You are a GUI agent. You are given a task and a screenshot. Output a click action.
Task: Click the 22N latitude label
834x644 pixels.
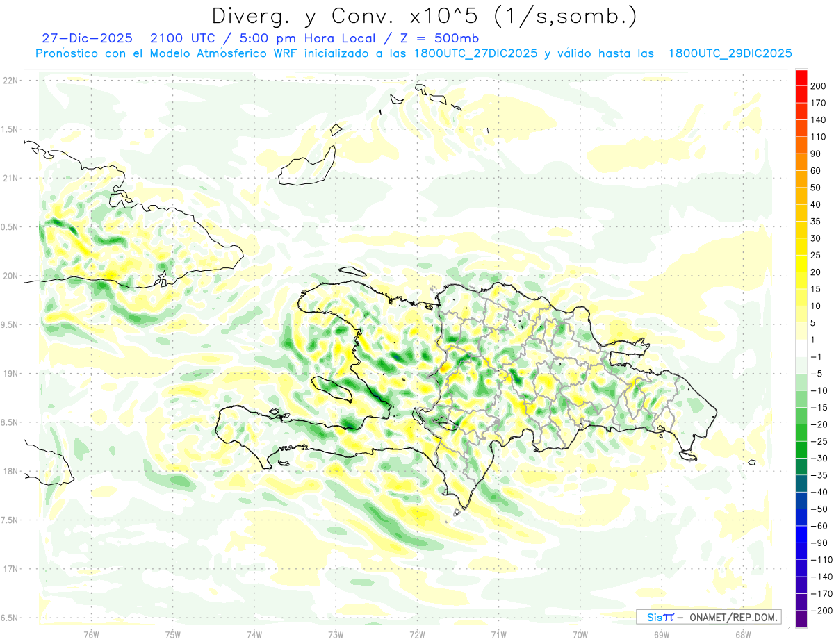point(10,81)
